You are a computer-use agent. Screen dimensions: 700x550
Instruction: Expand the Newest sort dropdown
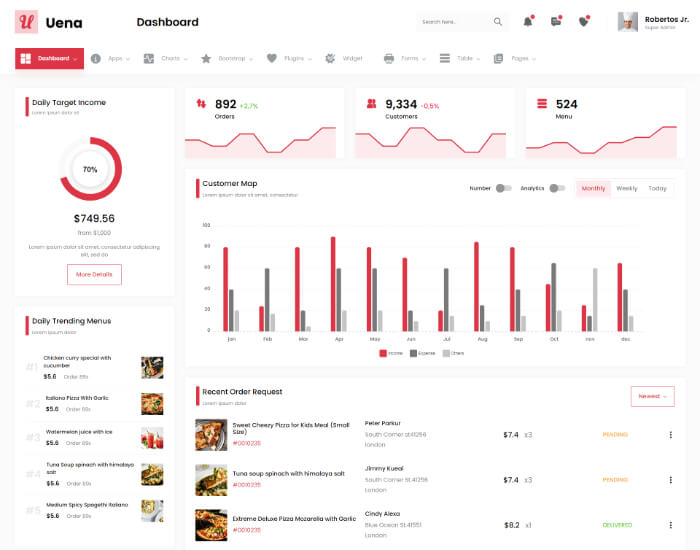point(652,396)
